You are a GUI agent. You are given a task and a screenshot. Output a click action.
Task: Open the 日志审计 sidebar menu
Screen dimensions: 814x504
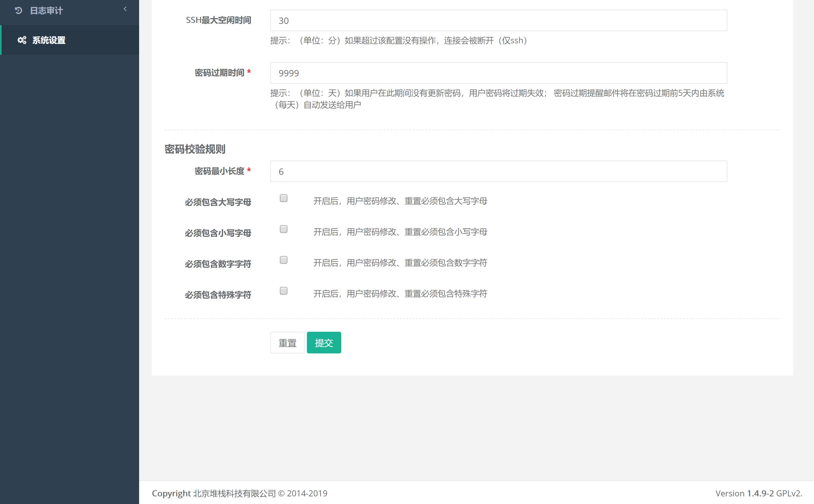point(69,11)
